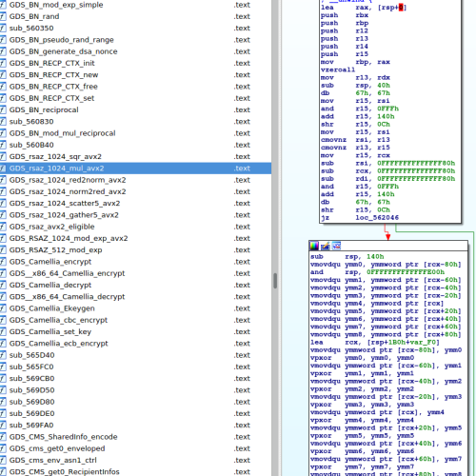
Task: Select GDS_Camellia_decrypt function
Action: (x=135, y=285)
